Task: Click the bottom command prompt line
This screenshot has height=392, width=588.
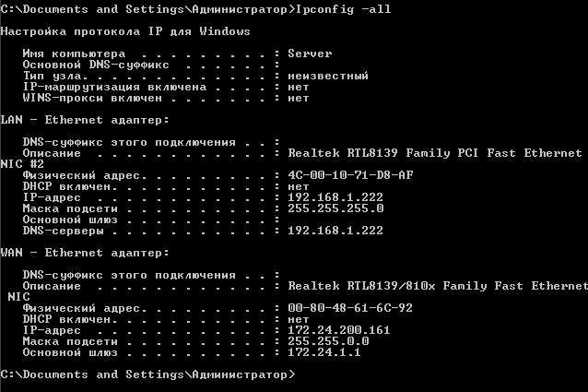Action: [147, 374]
